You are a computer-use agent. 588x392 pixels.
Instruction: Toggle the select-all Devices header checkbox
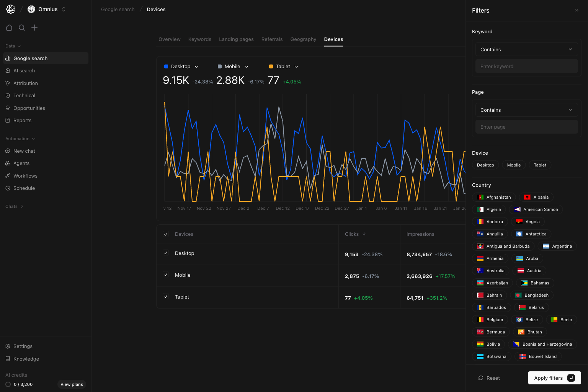pos(166,234)
